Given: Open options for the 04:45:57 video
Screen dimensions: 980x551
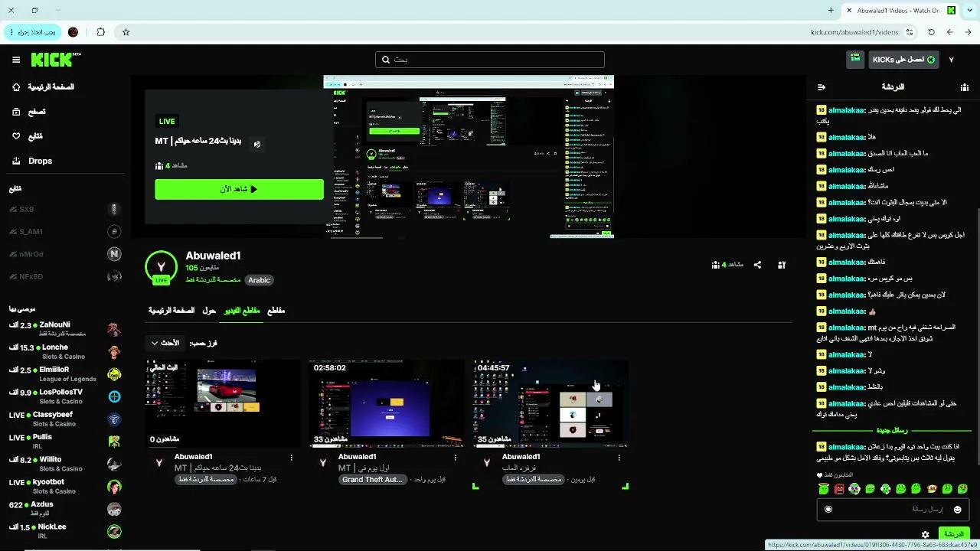Looking at the screenshot, I should tap(619, 458).
